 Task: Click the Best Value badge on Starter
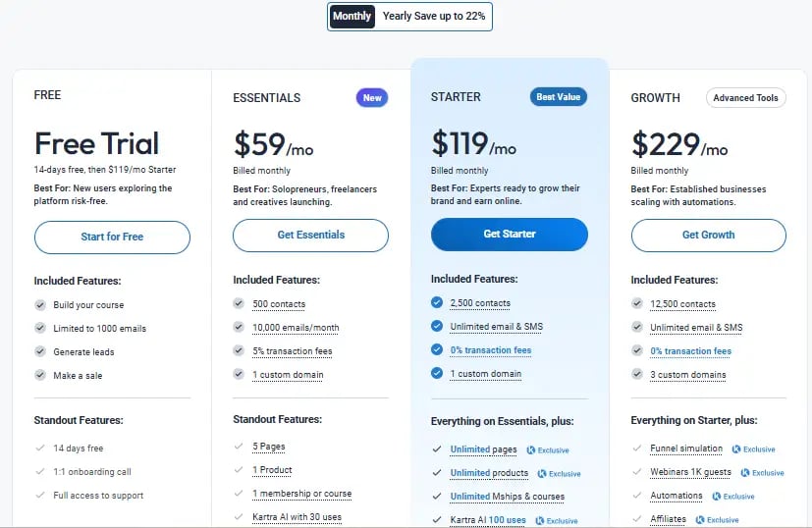coord(559,97)
